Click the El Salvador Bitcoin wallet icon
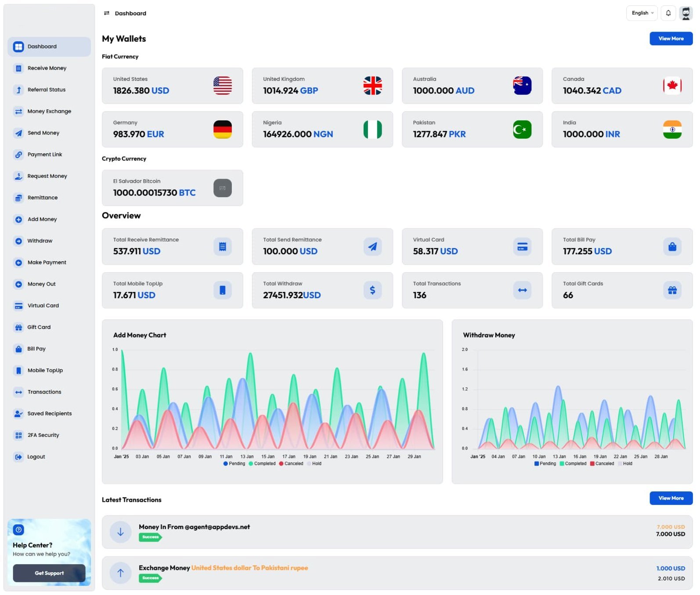Screen dimensions: 700x595 point(222,188)
